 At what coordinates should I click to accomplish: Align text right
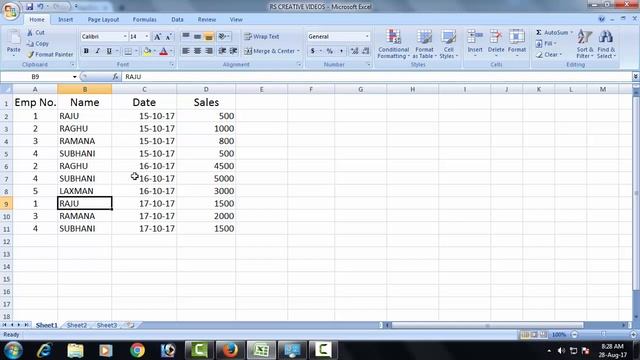pyautogui.click(x=209, y=51)
